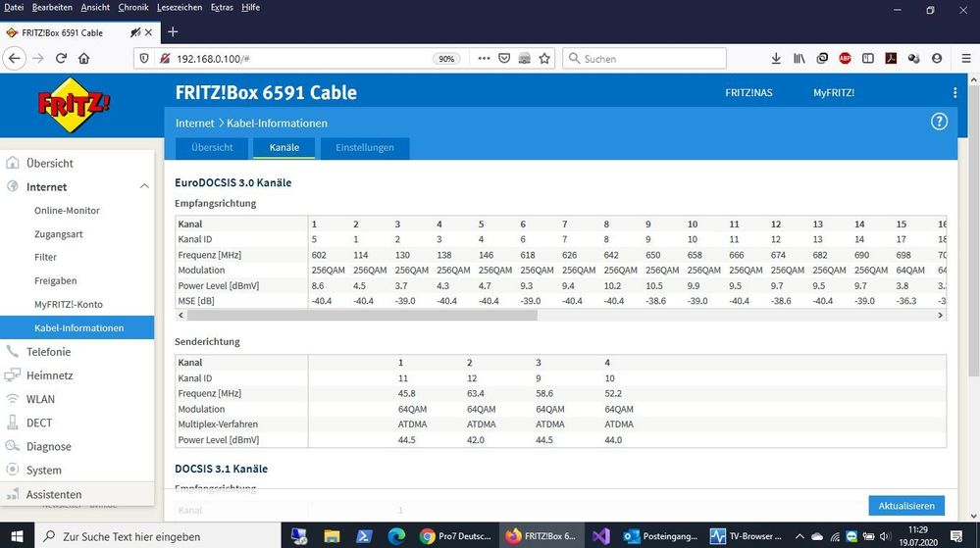The image size is (980, 548).
Task: Click the Windows Start button
Action: [x=17, y=536]
